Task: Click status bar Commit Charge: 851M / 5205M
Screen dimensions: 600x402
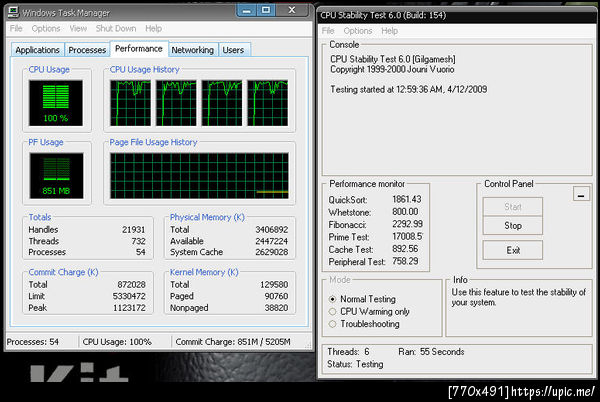Action: click(x=233, y=342)
